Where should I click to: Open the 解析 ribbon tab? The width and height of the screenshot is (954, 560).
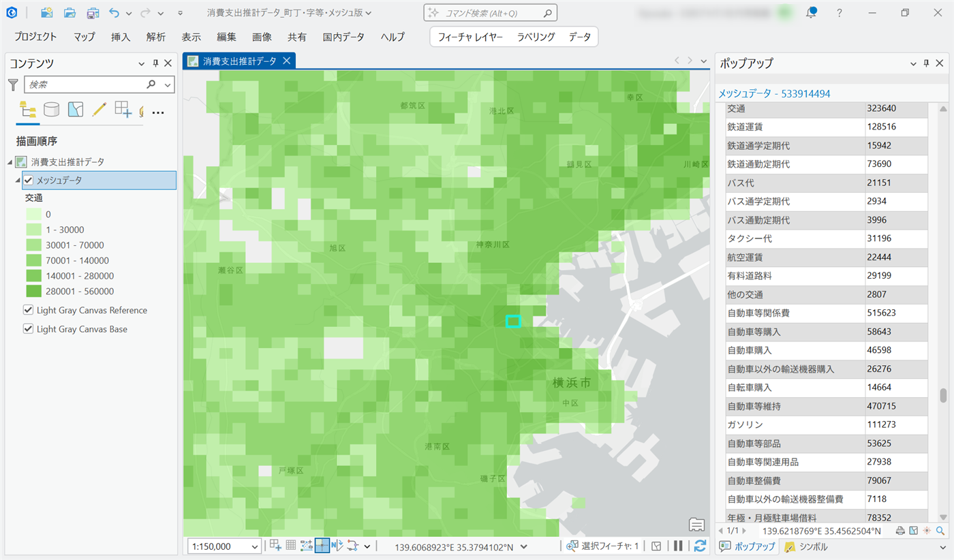pos(155,37)
